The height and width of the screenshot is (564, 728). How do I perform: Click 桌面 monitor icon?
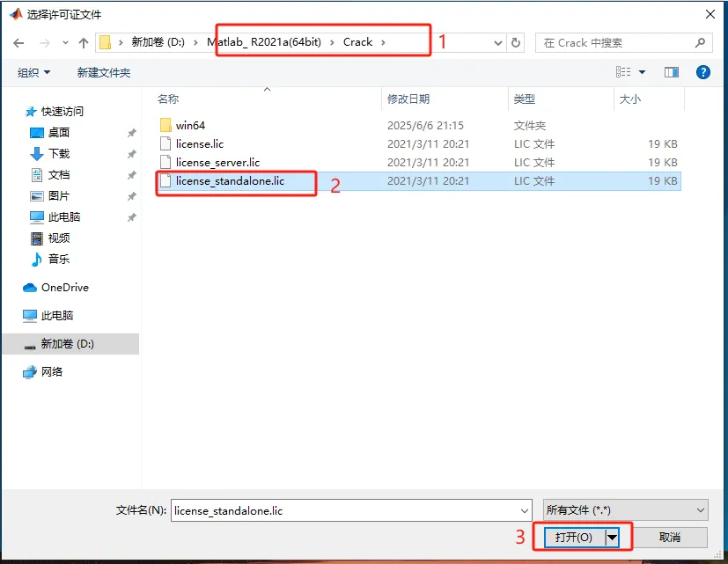pos(37,133)
